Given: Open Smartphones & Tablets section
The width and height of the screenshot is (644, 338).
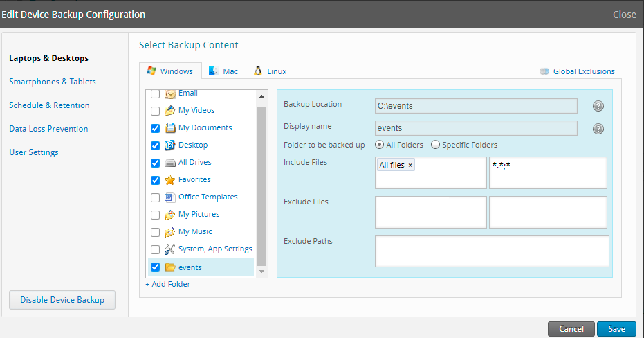Looking at the screenshot, I should (53, 82).
